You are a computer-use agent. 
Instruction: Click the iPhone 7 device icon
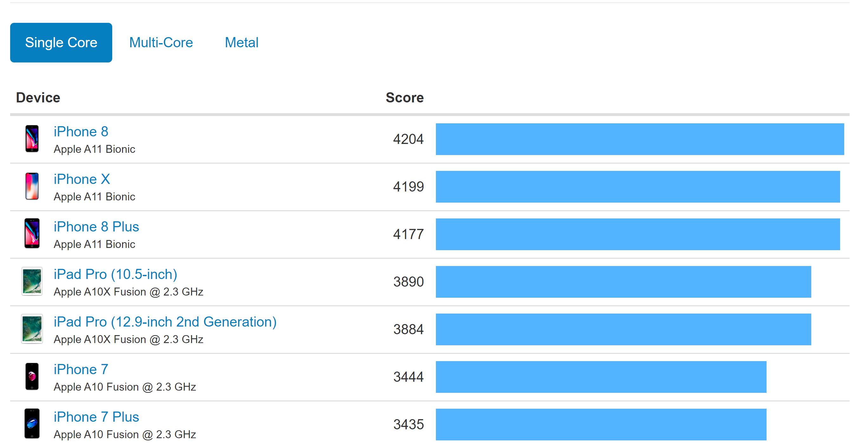click(x=32, y=377)
